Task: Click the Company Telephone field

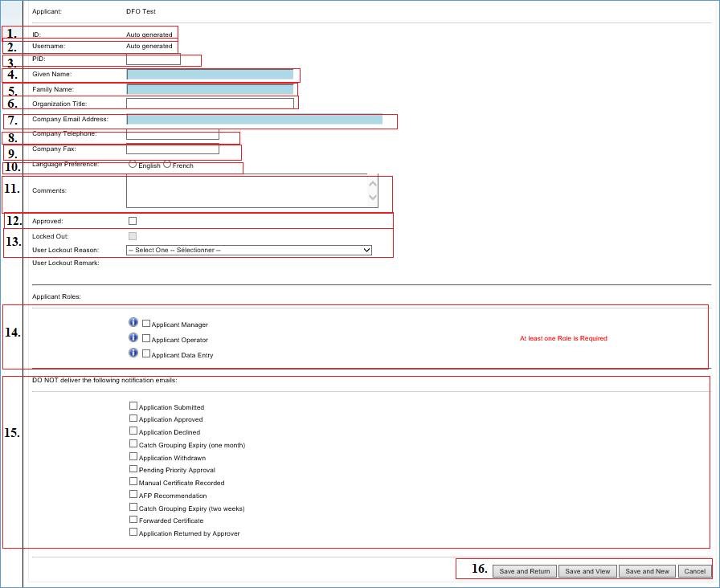Action: pos(173,134)
